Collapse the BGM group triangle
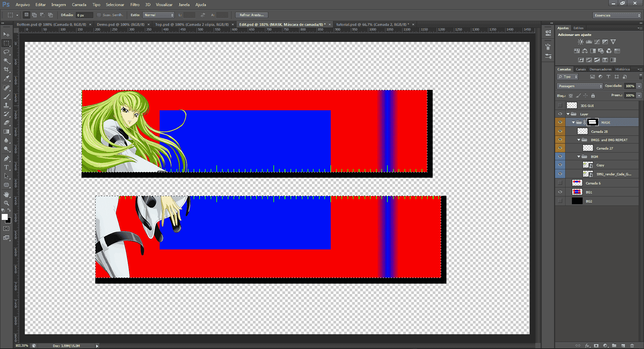The width and height of the screenshot is (644, 349). click(x=579, y=157)
